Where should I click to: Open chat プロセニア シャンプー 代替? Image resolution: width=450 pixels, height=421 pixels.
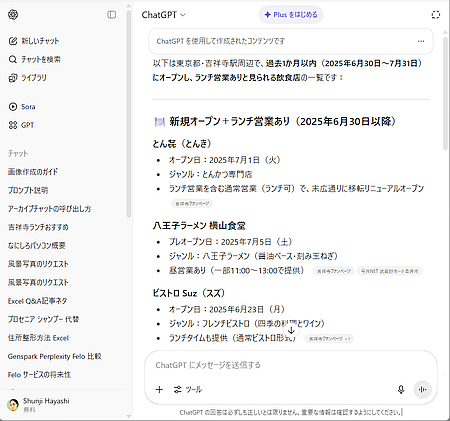tap(43, 319)
